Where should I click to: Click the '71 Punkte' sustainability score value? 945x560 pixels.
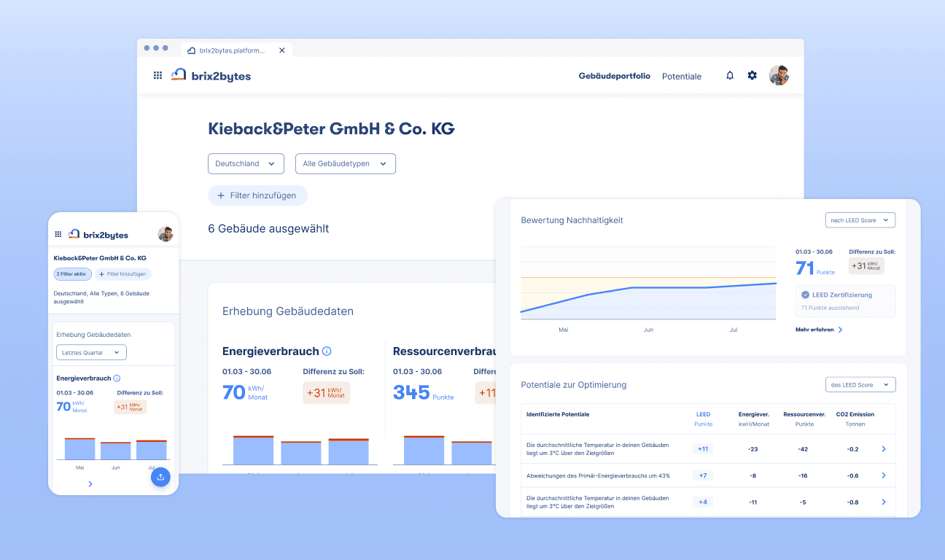pos(815,268)
